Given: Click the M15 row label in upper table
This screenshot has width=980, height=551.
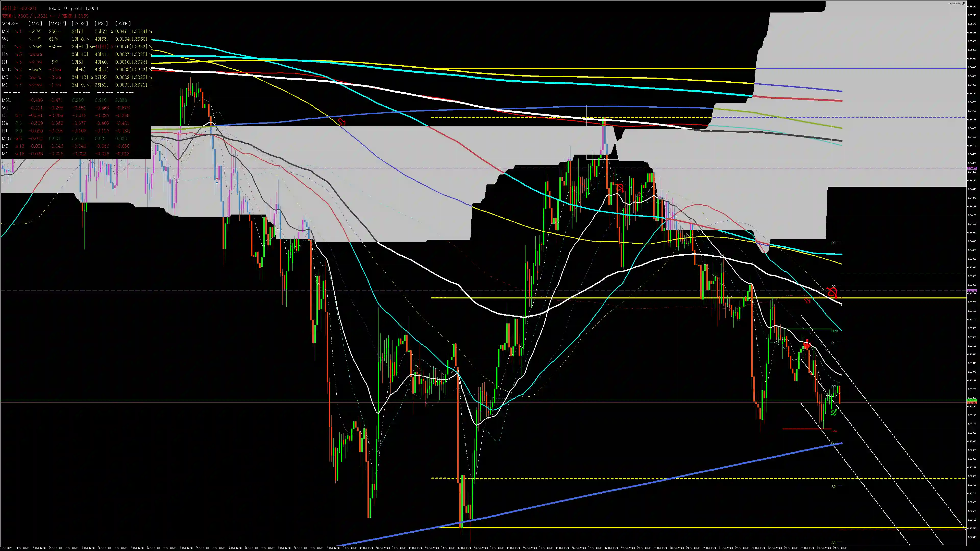Looking at the screenshot, I should coord(6,70).
